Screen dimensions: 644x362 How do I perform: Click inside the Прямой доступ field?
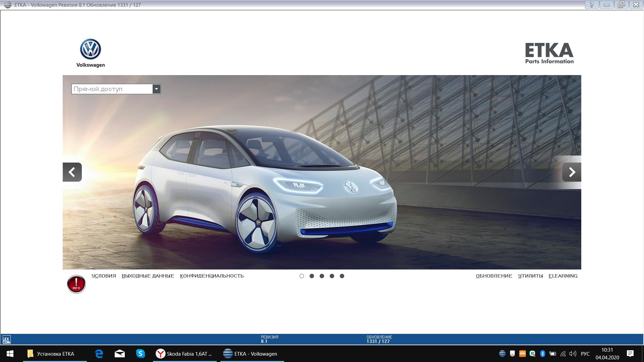click(x=112, y=89)
